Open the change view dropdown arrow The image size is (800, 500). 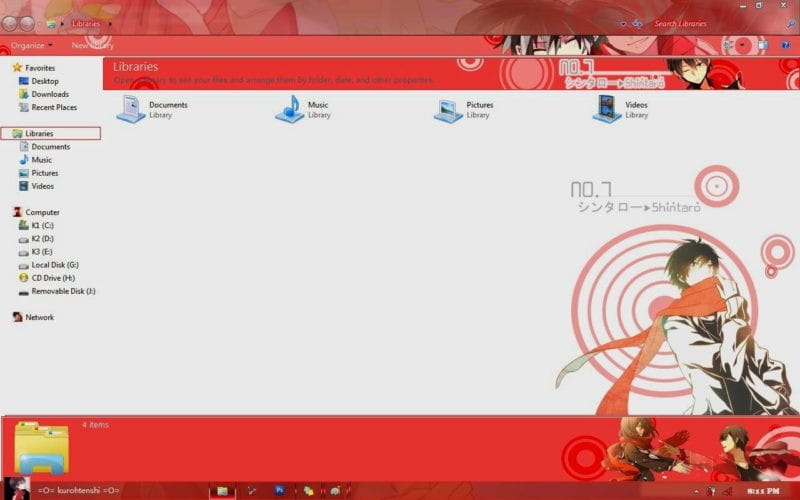tap(743, 45)
